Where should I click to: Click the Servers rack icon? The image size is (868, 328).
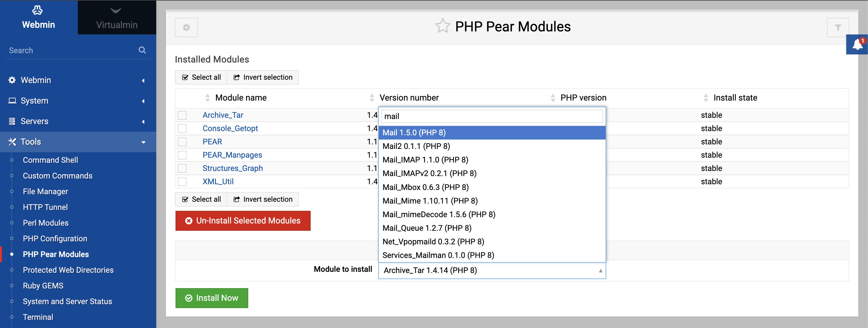[12, 121]
